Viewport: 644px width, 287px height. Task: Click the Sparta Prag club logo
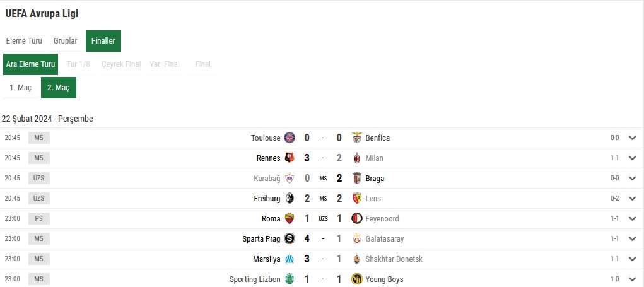tap(290, 238)
